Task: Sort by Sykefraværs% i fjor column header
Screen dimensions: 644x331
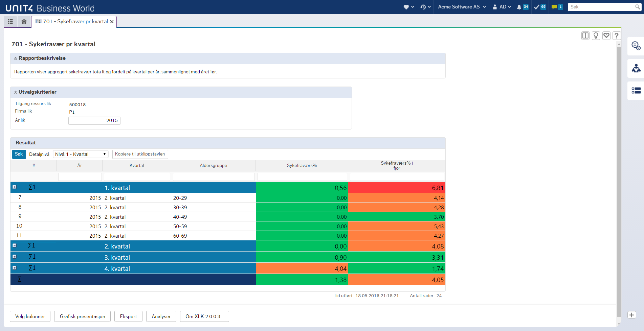Action: pyautogui.click(x=397, y=165)
